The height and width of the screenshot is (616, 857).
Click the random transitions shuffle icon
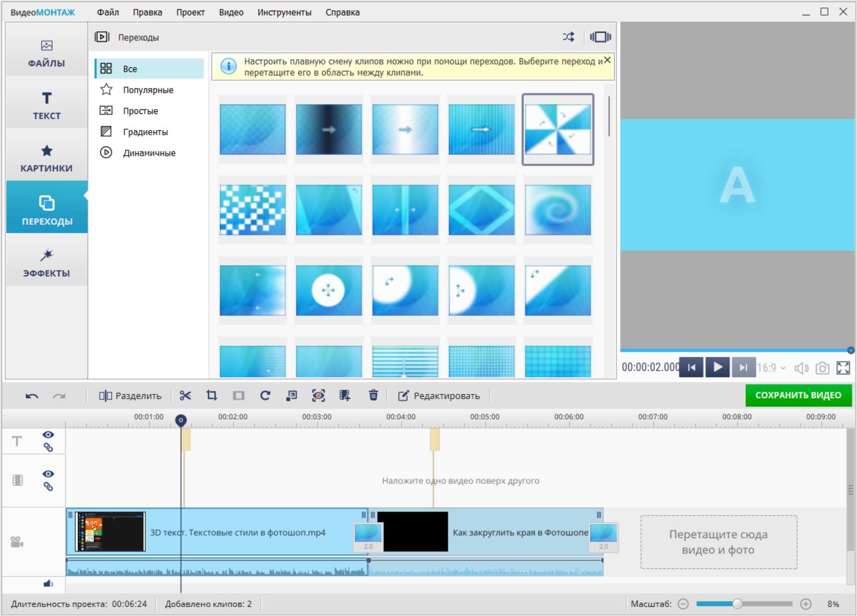(x=568, y=37)
